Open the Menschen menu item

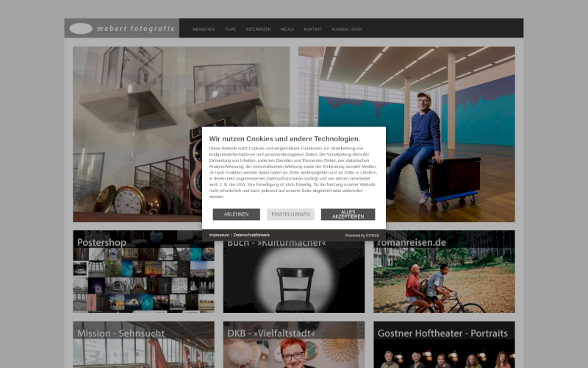click(204, 29)
